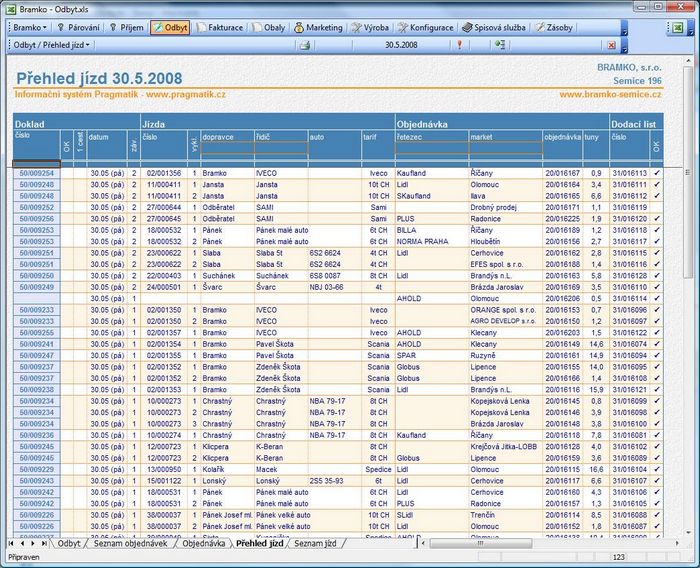700x568 pixels.
Task: Open the Příjem module in the toolbar
Action: 127,28
